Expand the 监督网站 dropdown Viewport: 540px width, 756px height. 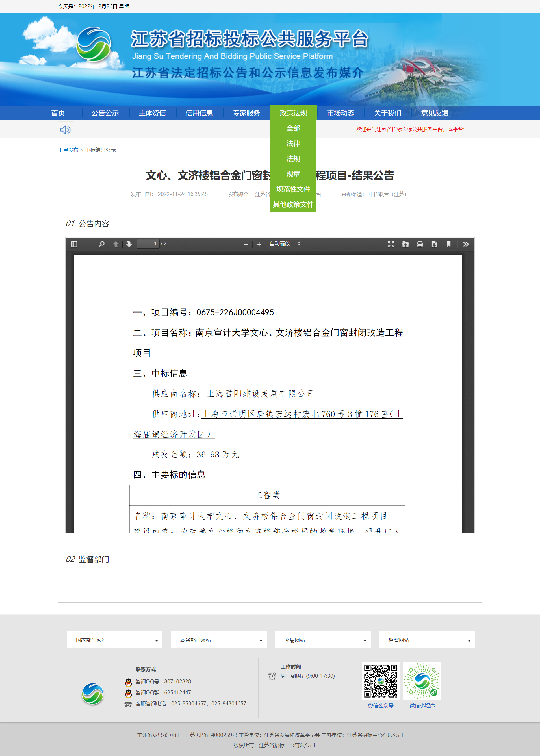pyautogui.click(x=427, y=640)
